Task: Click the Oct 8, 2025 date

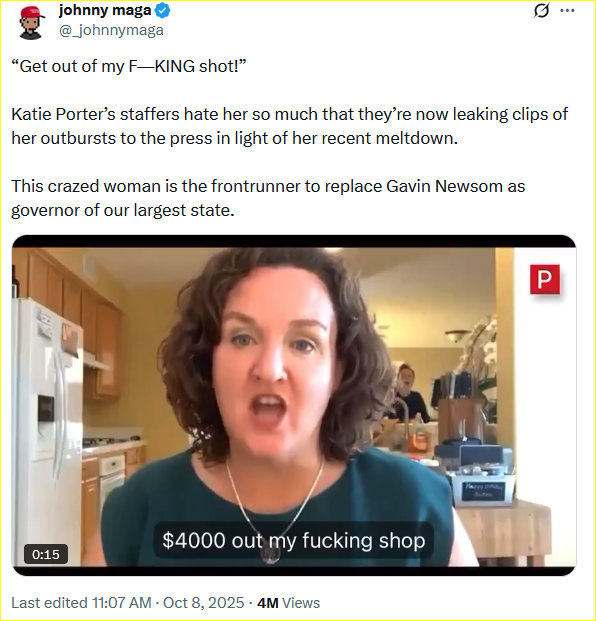Action: click(204, 603)
